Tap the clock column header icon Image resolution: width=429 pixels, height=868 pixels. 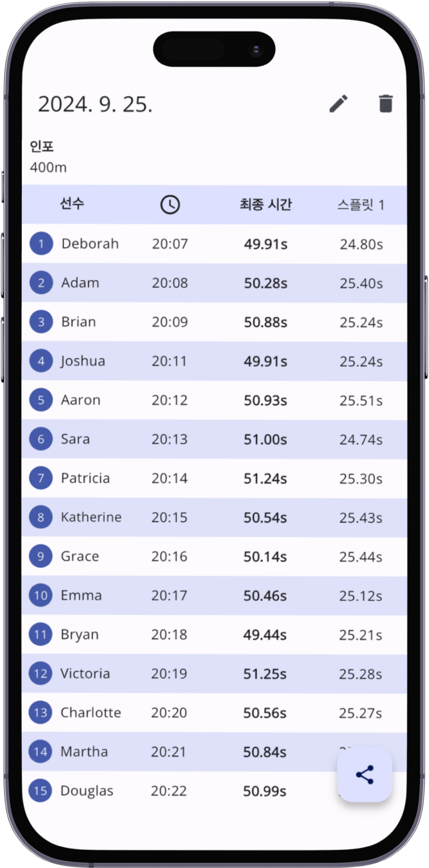pos(170,205)
